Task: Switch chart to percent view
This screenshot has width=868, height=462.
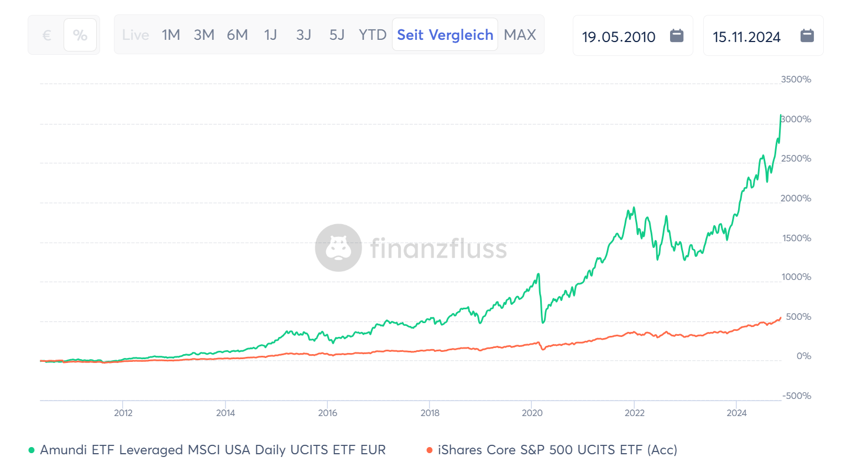Action: [x=80, y=35]
